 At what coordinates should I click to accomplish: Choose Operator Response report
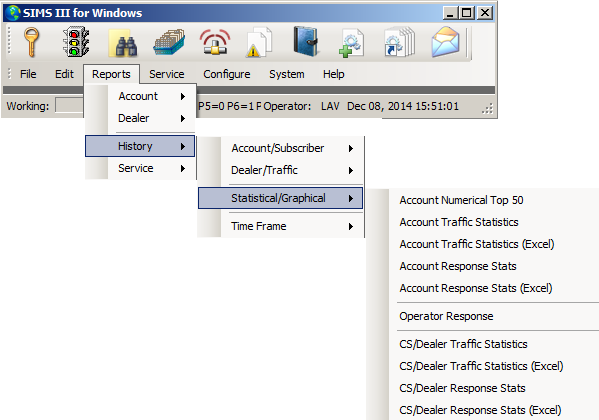click(x=446, y=316)
